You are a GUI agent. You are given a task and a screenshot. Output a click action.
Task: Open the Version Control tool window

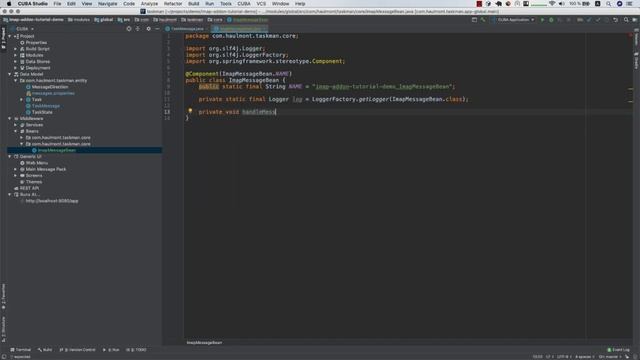point(78,350)
